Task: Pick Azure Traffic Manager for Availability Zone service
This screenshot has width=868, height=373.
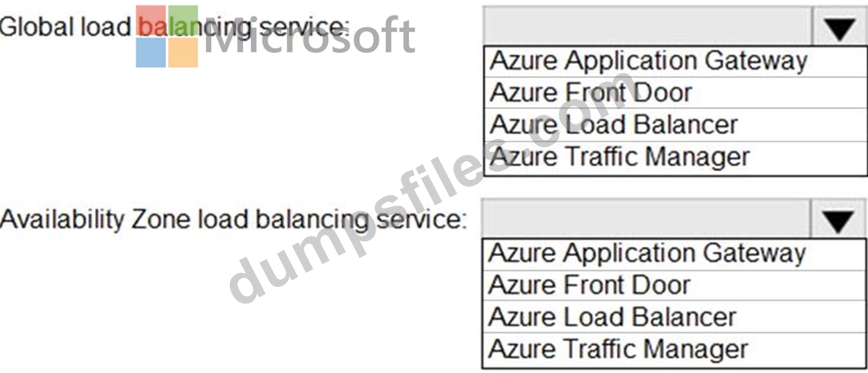Action: (x=673, y=350)
